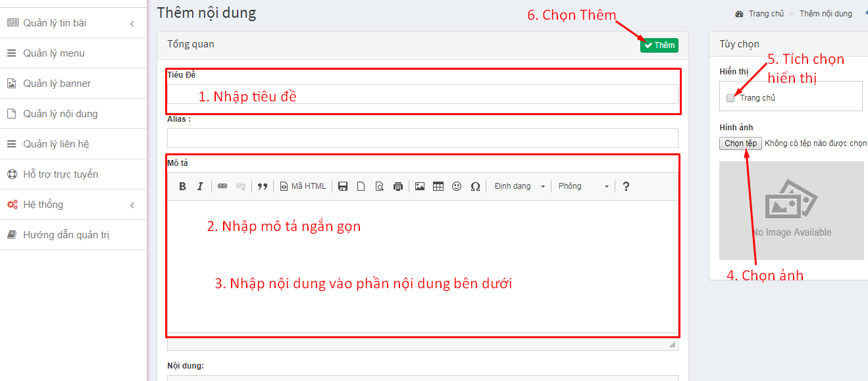868x381 pixels.
Task: Click the green Thêm button
Action: 659,45
